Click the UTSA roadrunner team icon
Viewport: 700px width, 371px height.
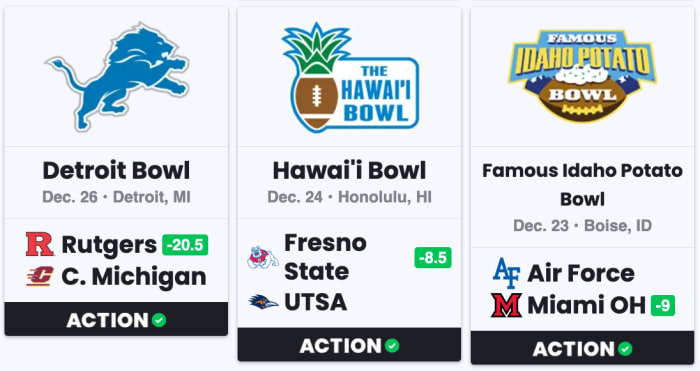click(263, 302)
